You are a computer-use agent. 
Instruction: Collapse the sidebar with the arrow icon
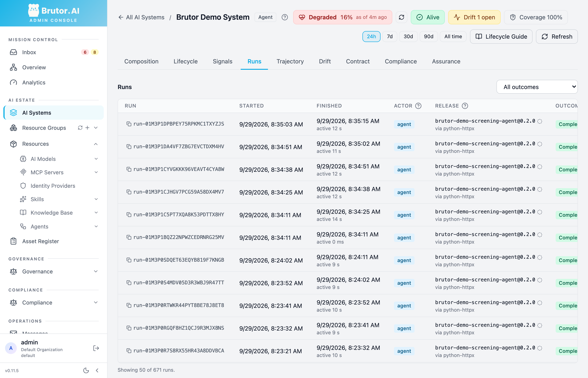97,370
